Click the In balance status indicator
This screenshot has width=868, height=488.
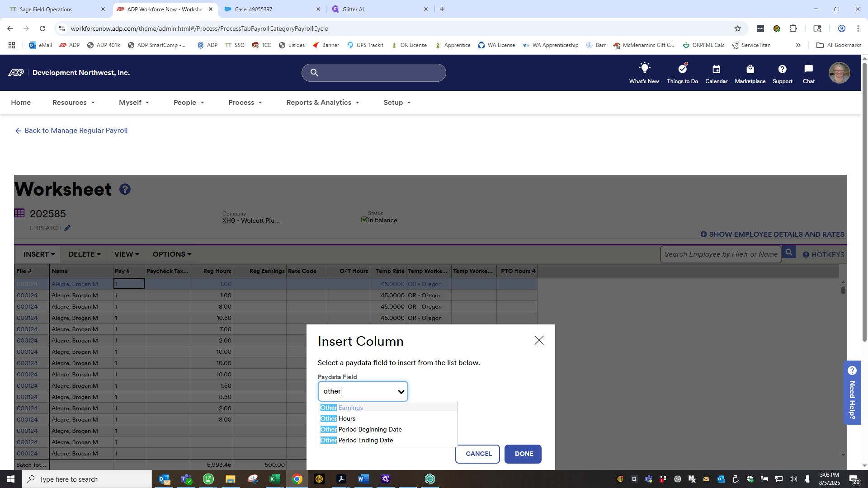pos(379,220)
